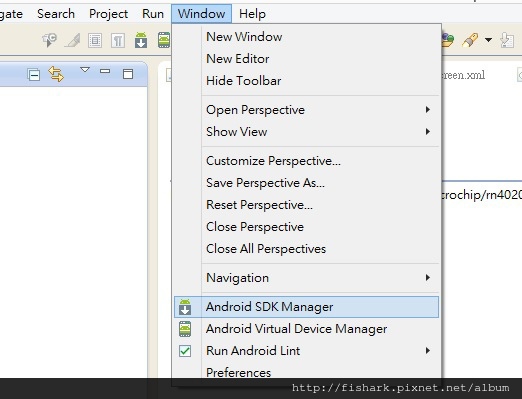The width and height of the screenshot is (522, 399).
Task: Click the Android icon beside the SDK Manager entry
Action: click(185, 307)
